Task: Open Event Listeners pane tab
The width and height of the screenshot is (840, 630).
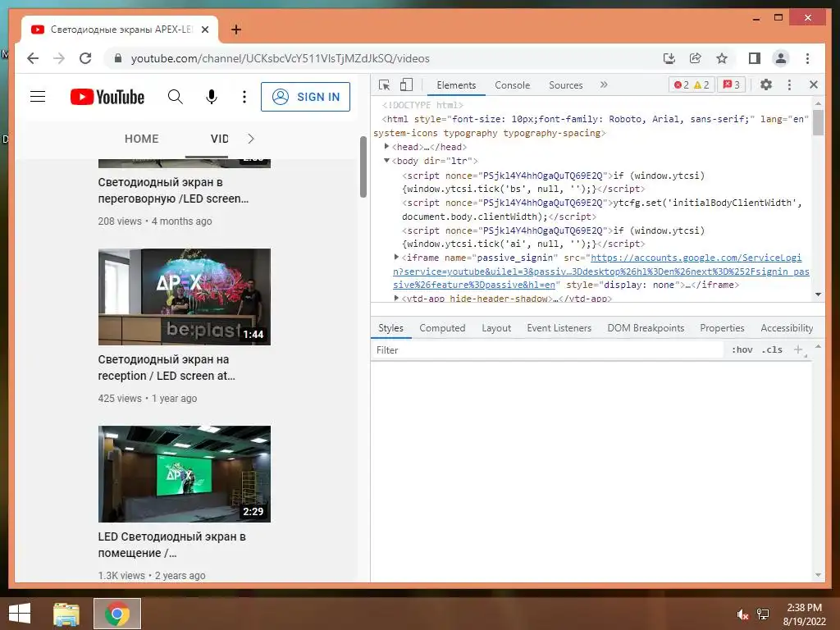Action: point(559,328)
